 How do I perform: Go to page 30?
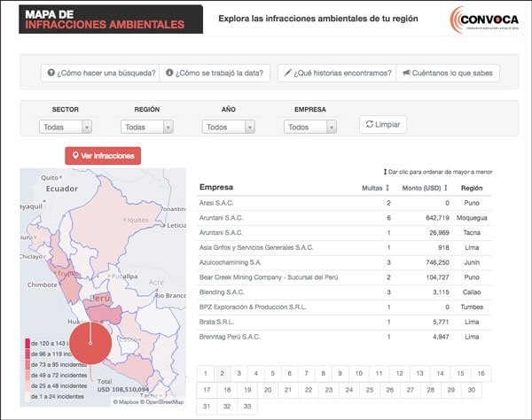click(472, 390)
